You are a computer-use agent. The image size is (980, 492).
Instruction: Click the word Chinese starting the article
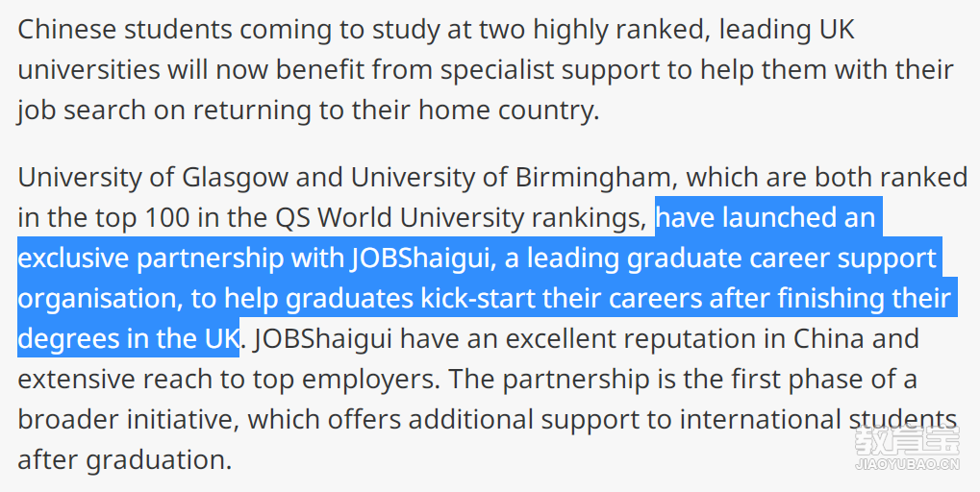pyautogui.click(x=67, y=30)
